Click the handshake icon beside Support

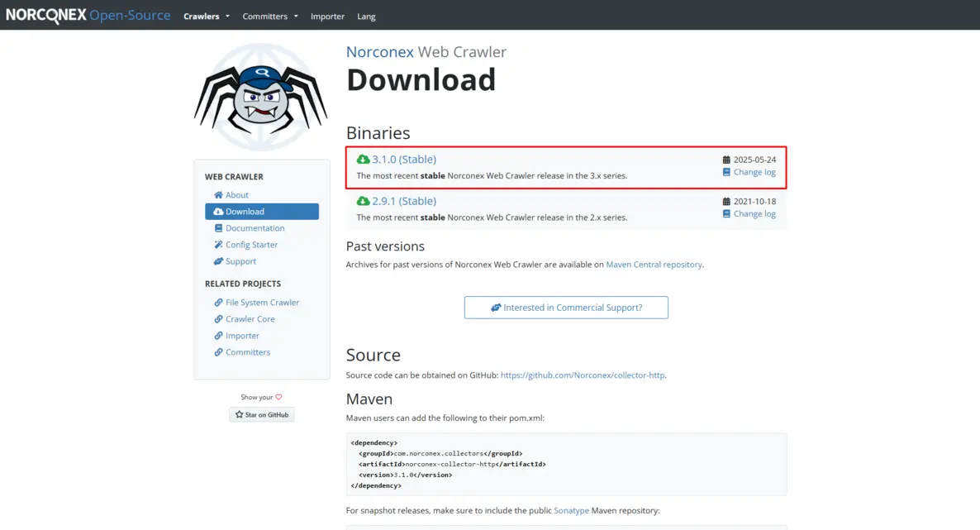(x=218, y=261)
